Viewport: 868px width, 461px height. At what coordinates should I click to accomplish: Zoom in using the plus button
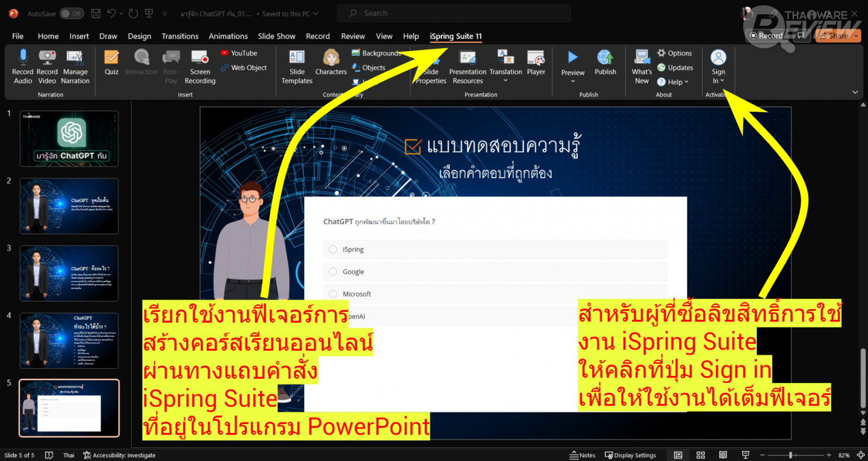click(829, 455)
